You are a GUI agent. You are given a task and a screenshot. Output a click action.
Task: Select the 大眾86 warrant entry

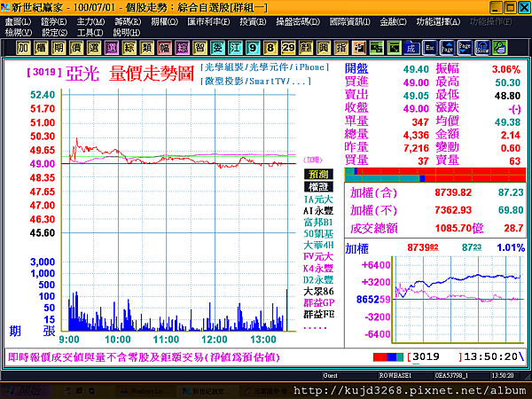(x=318, y=292)
